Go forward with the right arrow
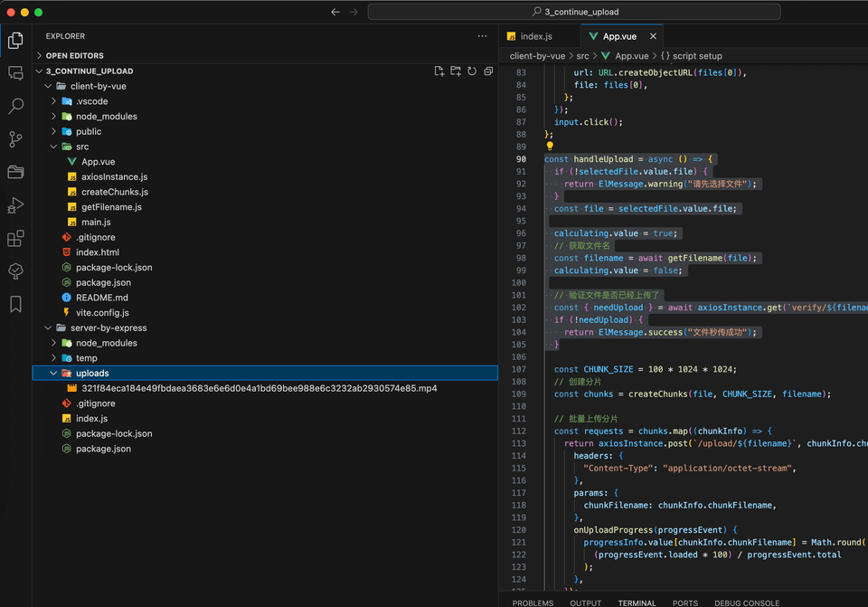The width and height of the screenshot is (868, 607). coord(354,12)
